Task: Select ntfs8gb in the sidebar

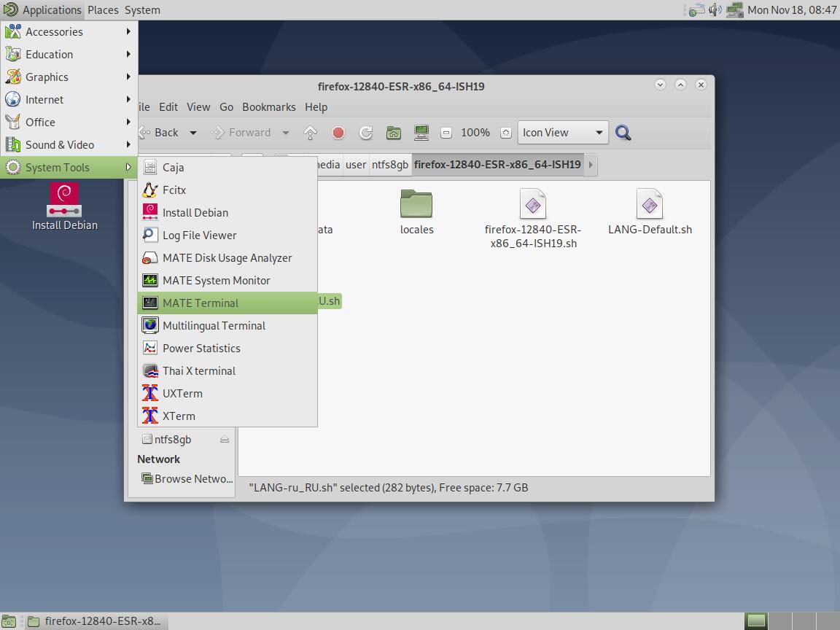Action: point(173,439)
